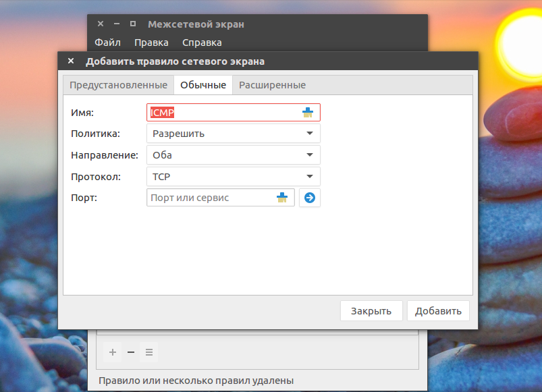
Task: Click the Добавить button
Action: (438, 311)
